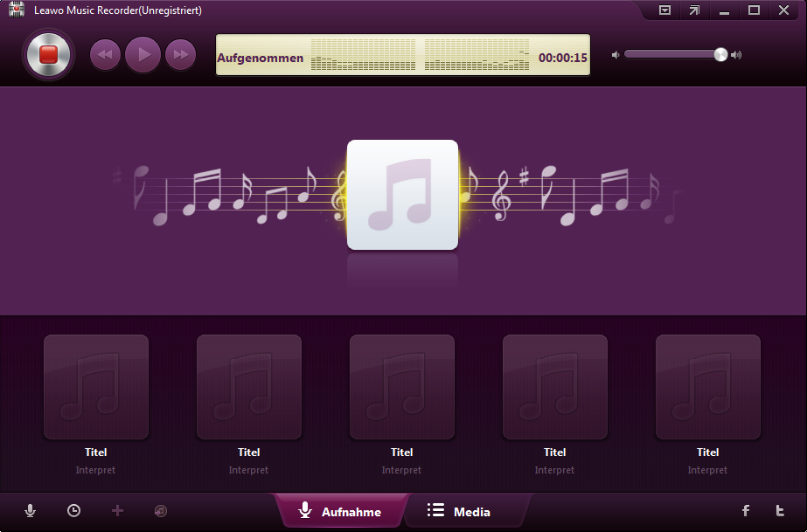
Task: Click the Leawo app icon in title bar
Action: click(17, 10)
